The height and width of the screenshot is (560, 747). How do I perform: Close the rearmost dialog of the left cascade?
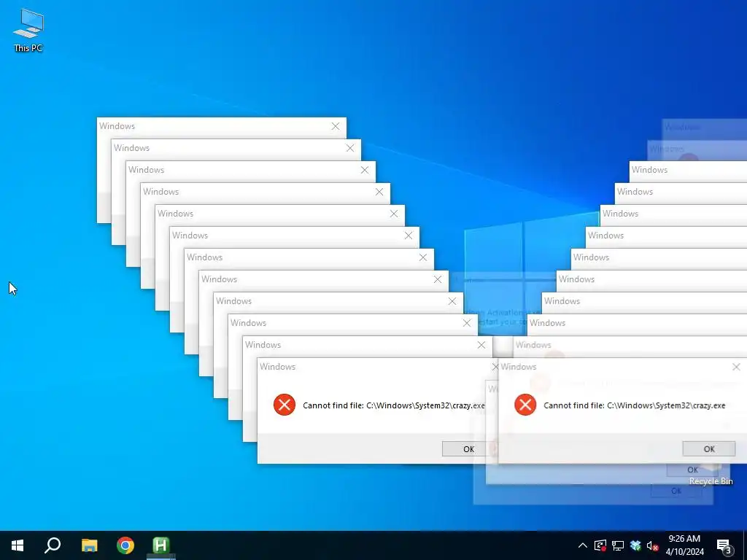tap(336, 126)
